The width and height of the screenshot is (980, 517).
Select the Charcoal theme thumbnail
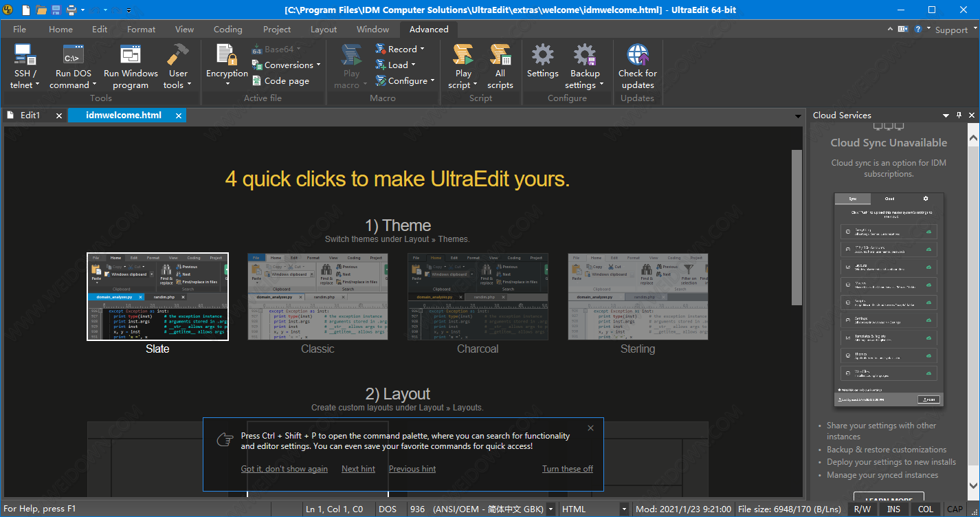coord(478,296)
